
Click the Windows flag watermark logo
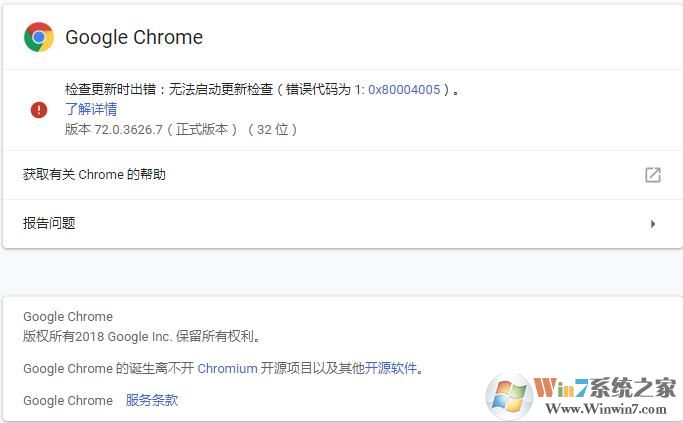coord(509,395)
